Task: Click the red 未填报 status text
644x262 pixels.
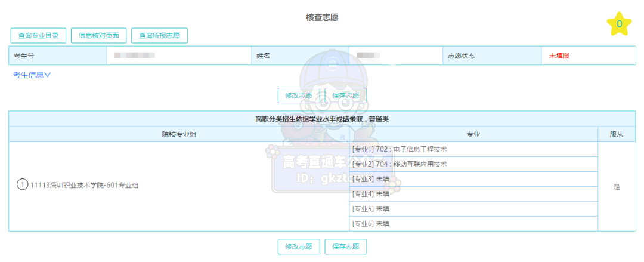Action: [x=559, y=56]
